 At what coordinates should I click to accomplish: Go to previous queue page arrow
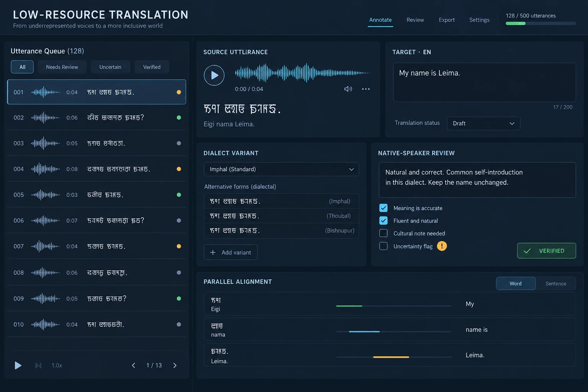pos(134,365)
